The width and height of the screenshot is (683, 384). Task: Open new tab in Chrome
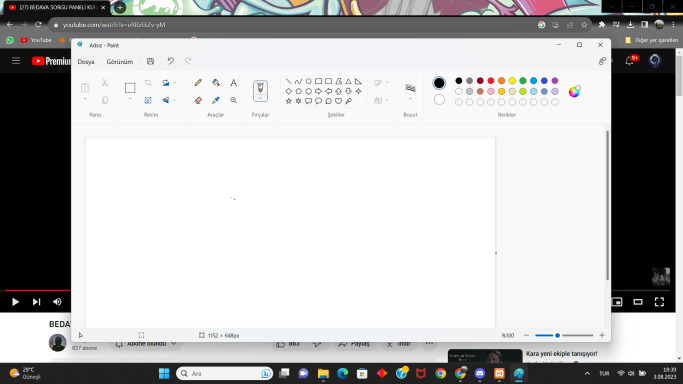point(120,7)
